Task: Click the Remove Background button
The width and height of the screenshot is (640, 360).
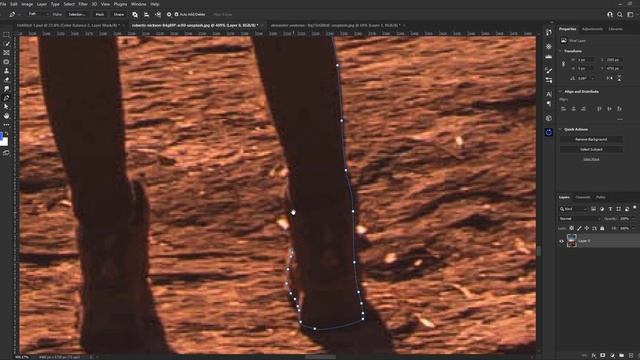Action: 591,140
